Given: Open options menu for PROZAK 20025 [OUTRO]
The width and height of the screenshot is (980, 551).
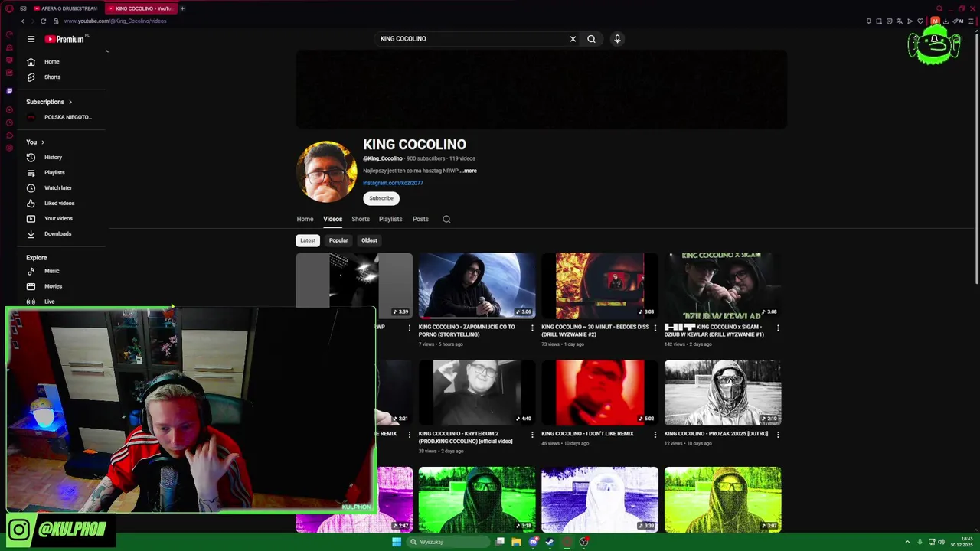Looking at the screenshot, I should point(778,435).
